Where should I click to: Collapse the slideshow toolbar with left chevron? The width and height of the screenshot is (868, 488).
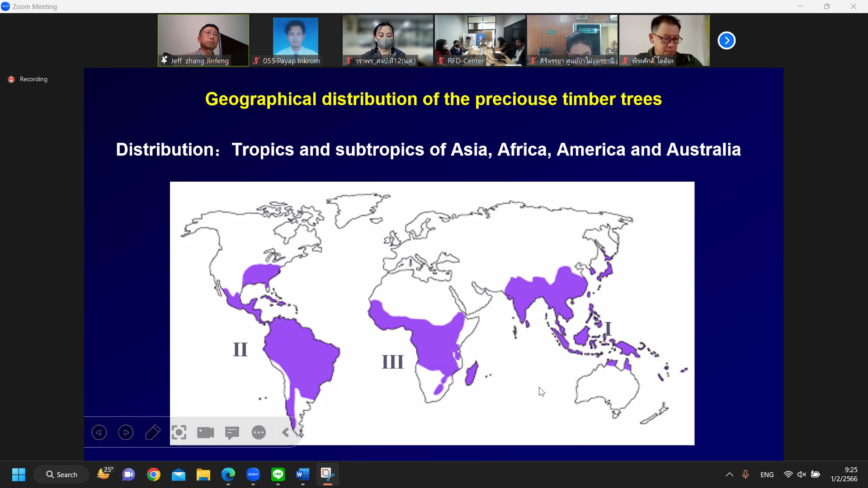tap(285, 432)
